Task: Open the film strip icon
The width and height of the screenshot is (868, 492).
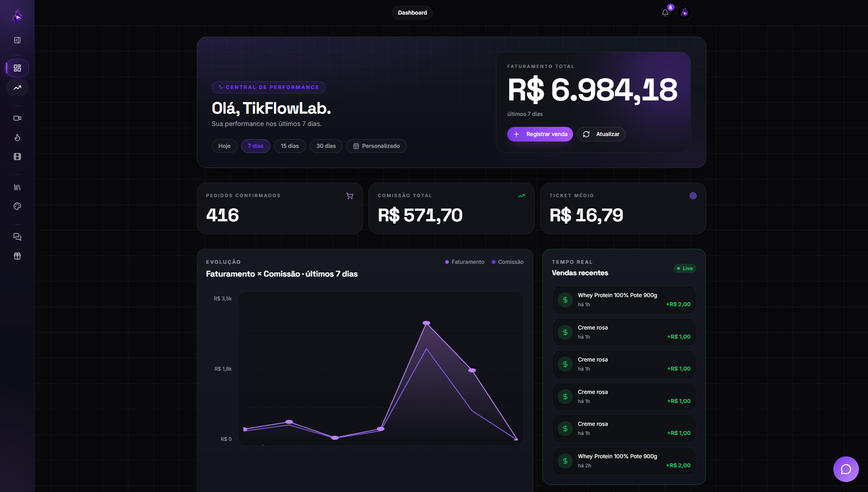Action: [x=17, y=157]
